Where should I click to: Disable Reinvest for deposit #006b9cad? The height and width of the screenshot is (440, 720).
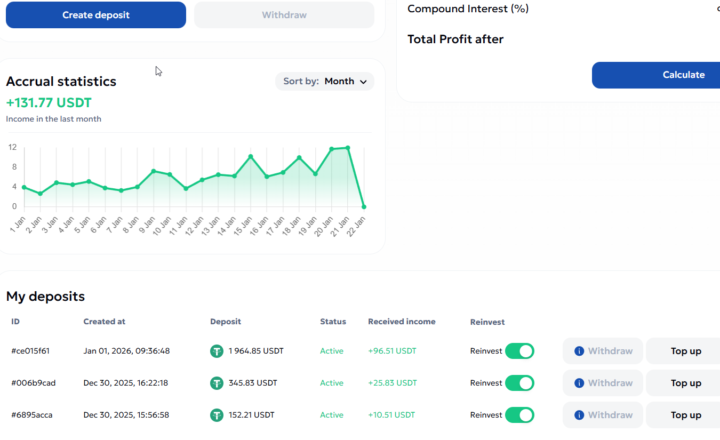coord(519,383)
